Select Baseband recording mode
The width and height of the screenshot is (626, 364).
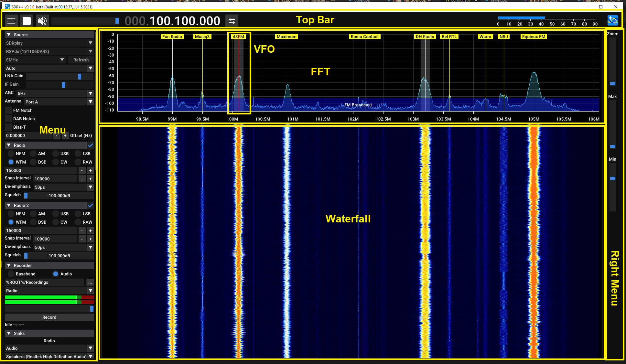pyautogui.click(x=11, y=274)
